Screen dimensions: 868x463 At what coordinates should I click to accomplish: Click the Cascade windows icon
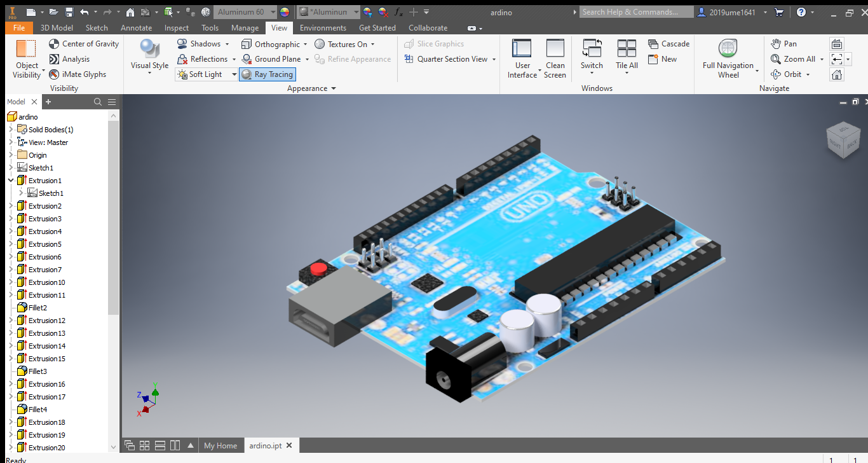[x=653, y=44]
